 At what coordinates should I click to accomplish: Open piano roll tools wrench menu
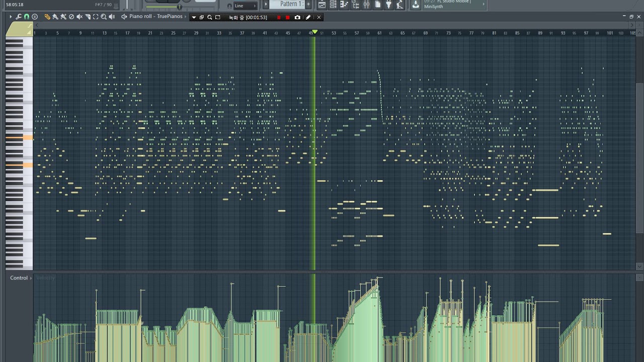pyautogui.click(x=19, y=17)
